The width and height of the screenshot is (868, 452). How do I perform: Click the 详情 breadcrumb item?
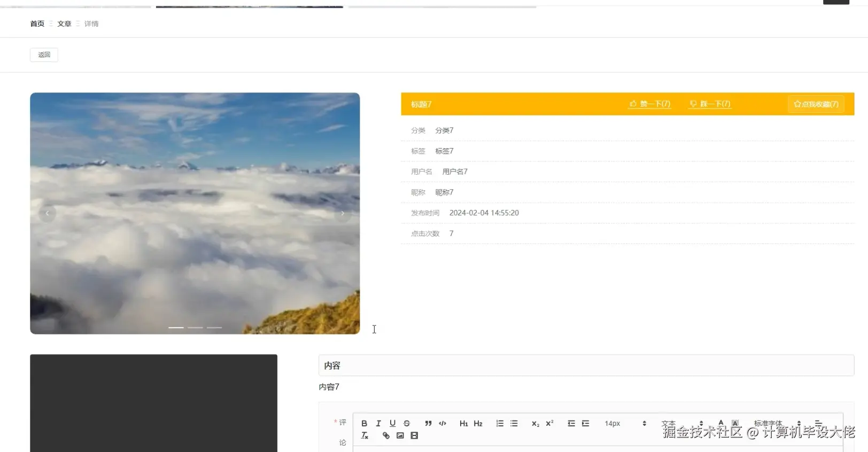[91, 24]
